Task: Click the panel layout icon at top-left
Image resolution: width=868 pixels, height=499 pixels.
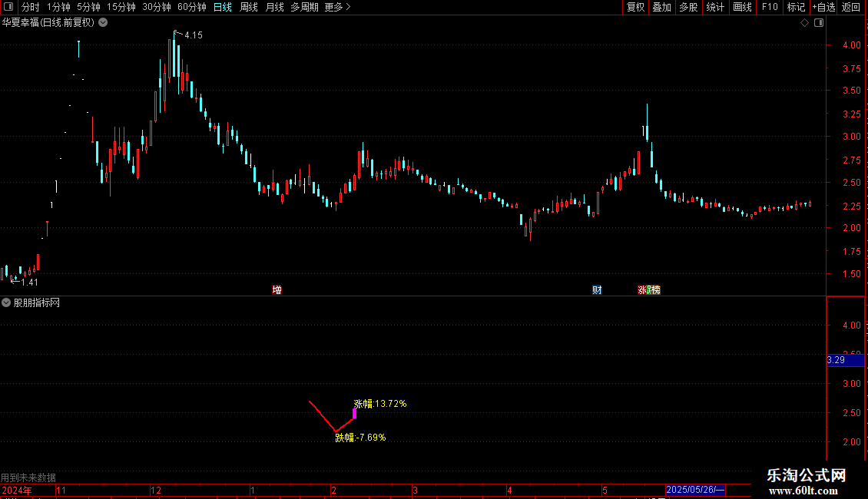Action: tap(8, 7)
